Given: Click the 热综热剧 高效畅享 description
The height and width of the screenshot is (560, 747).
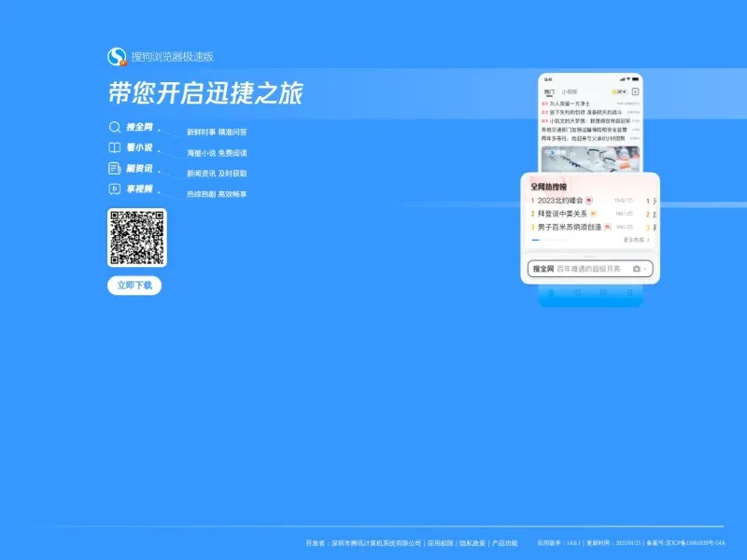Looking at the screenshot, I should (217, 194).
